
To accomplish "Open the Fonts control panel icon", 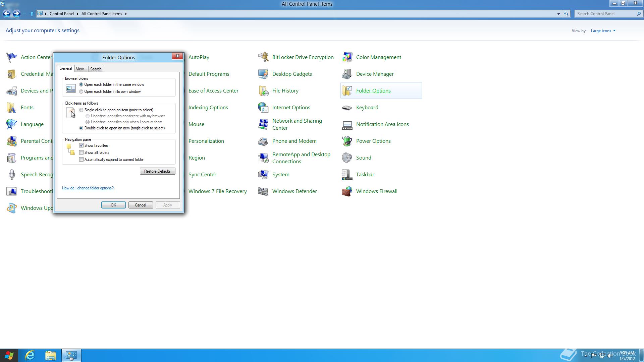I will point(27,107).
